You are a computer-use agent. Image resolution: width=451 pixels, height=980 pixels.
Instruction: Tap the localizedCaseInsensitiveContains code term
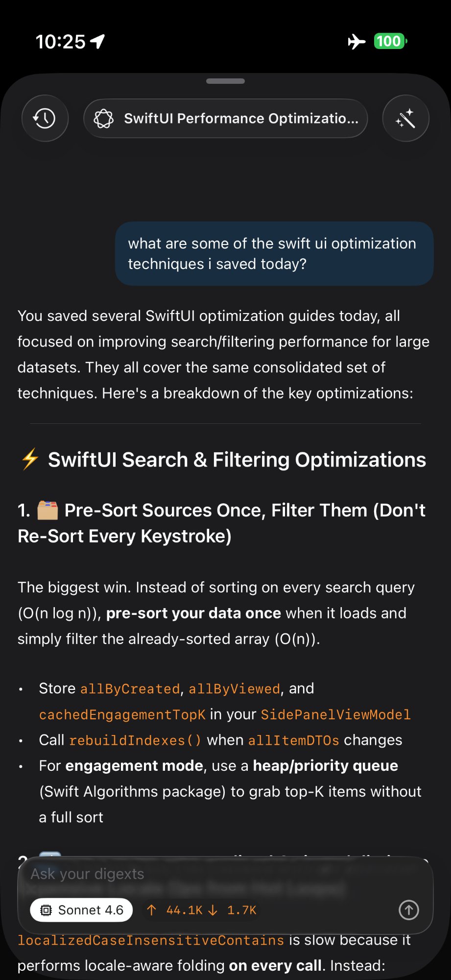pyautogui.click(x=151, y=940)
